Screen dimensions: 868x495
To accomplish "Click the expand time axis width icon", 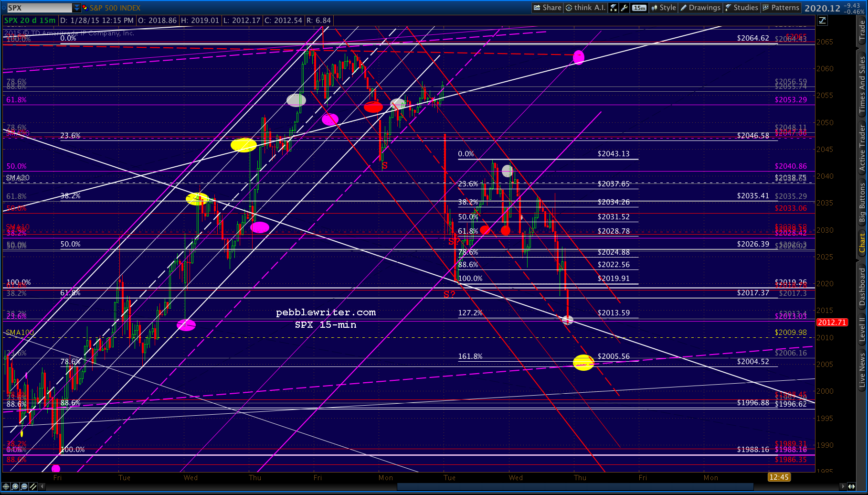I will click(851, 486).
